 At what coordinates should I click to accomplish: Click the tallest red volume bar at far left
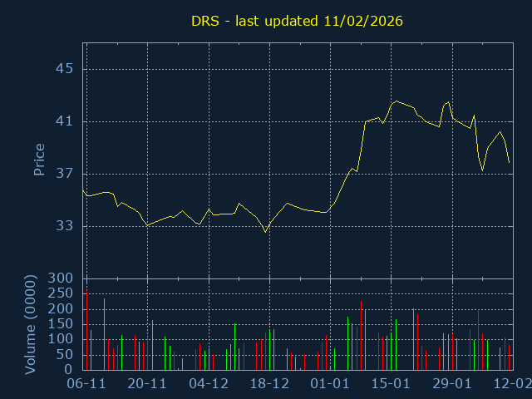tap(86, 329)
